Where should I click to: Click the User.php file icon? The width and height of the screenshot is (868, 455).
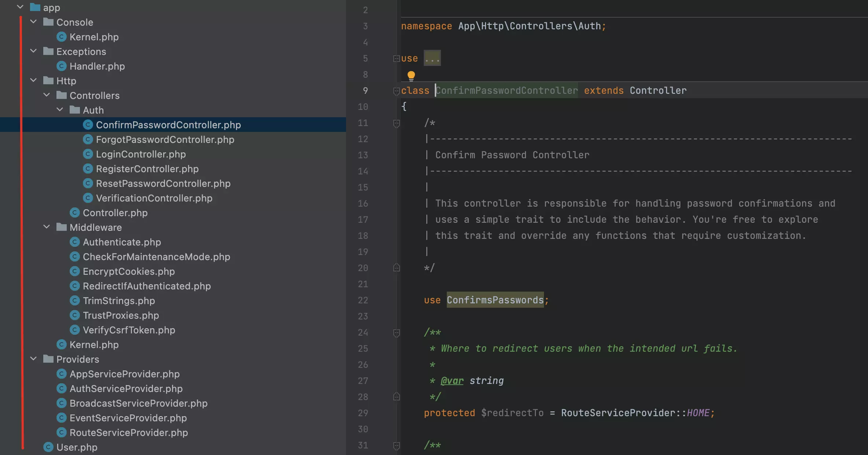coord(49,447)
